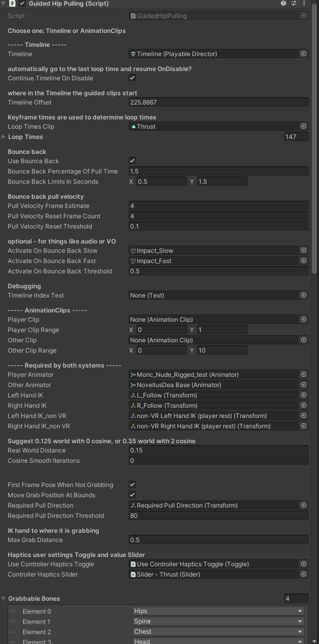Screen dimensions: 319x644
Task: Open object picker for Controller Haptics Slider
Action: 304,575
